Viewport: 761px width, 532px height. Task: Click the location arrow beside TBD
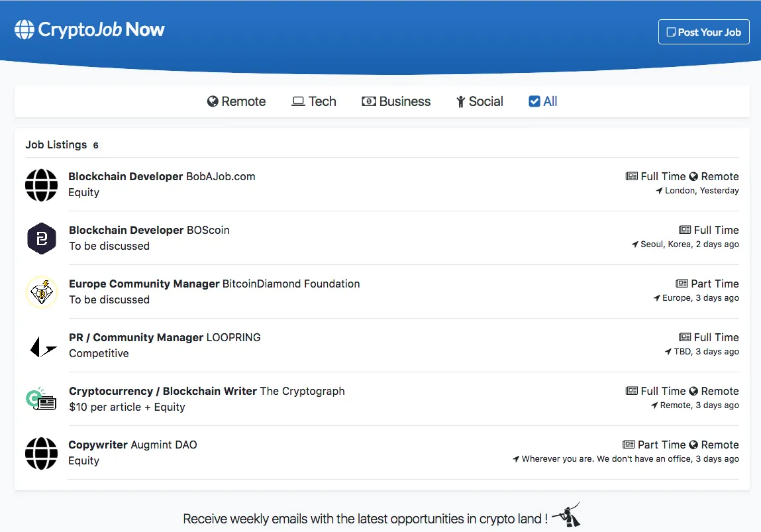tap(668, 351)
